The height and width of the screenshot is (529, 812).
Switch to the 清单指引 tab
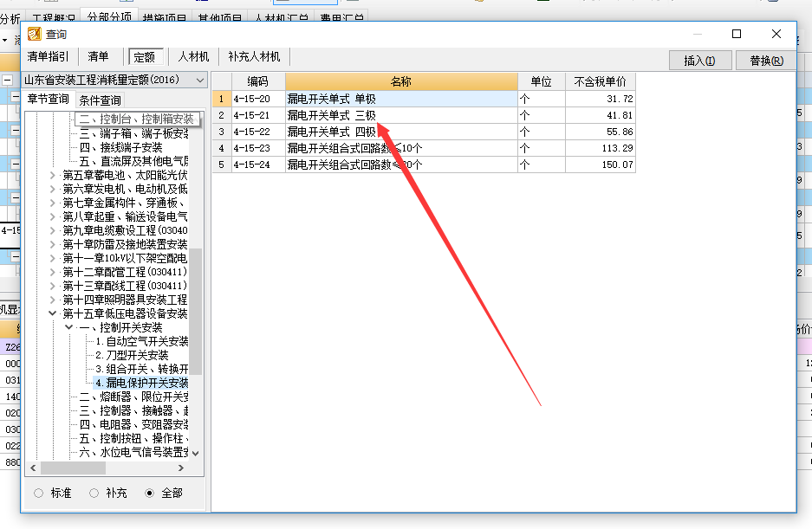[x=48, y=56]
